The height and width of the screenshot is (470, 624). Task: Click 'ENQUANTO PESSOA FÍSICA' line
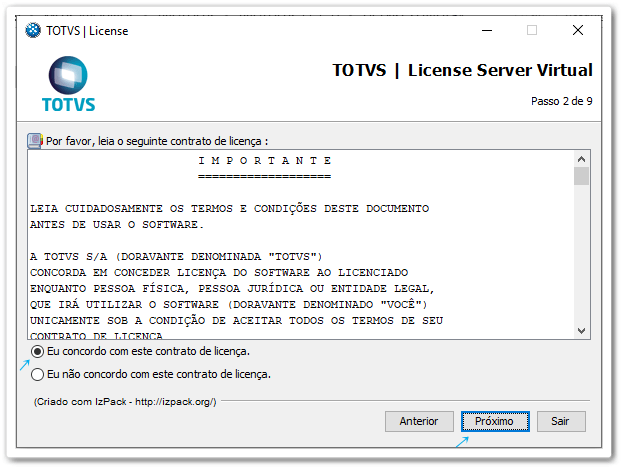(232, 289)
